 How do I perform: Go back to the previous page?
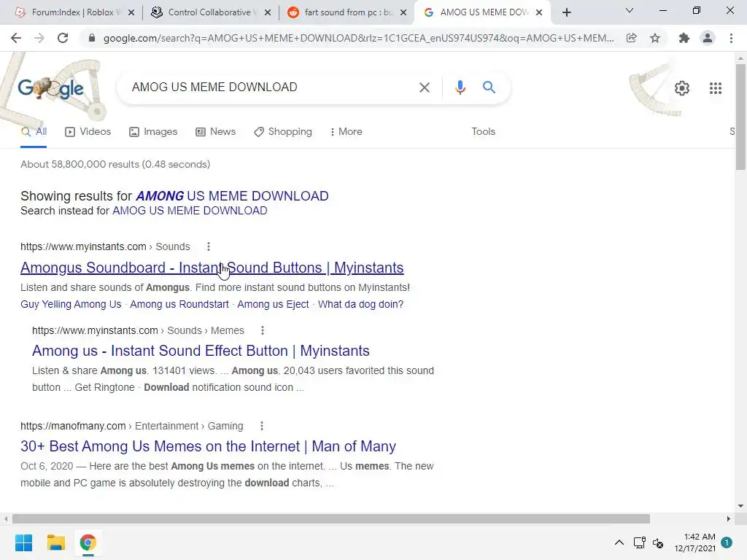tap(16, 38)
